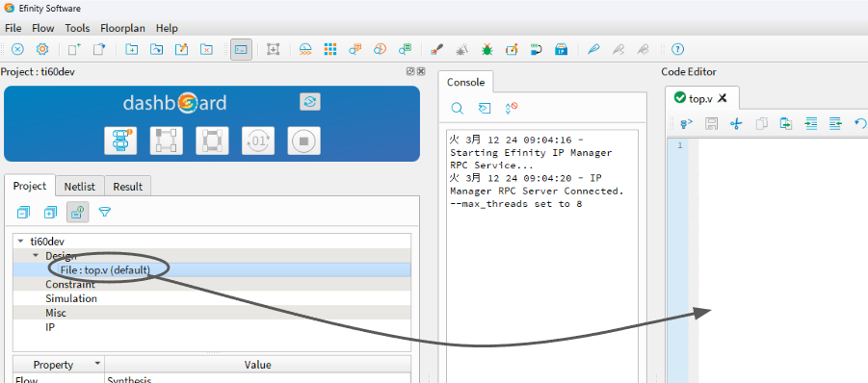Click the project filter funnel icon
The height and width of the screenshot is (383, 868).
tap(105, 212)
